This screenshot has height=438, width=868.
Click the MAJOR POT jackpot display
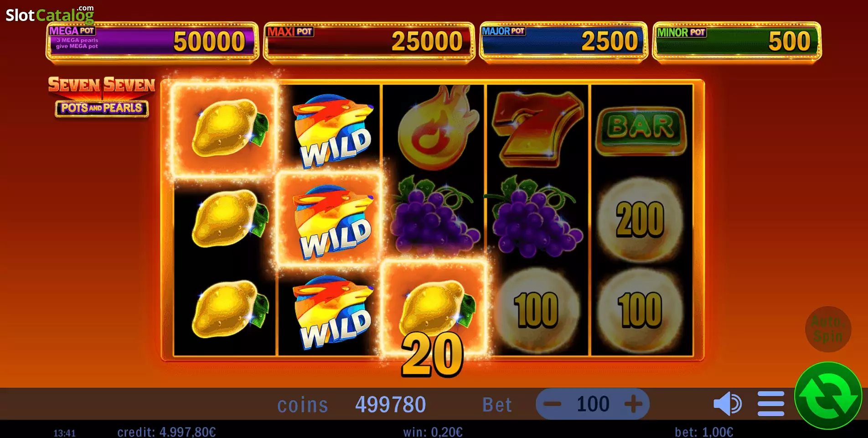point(563,41)
